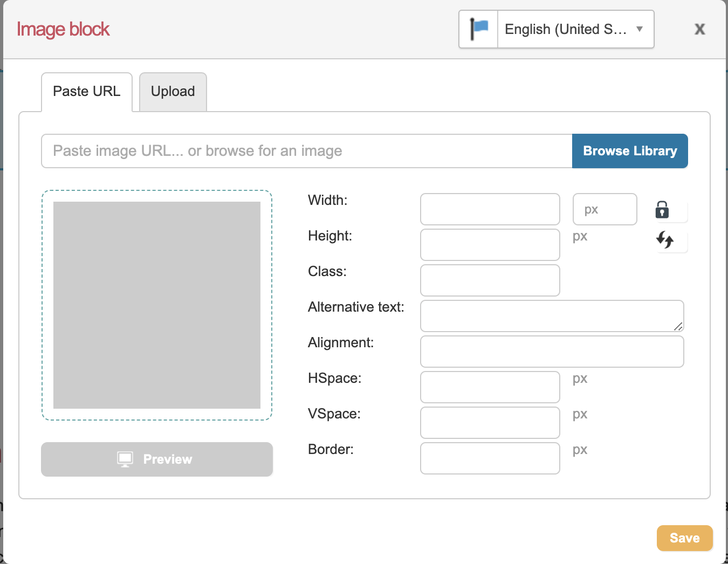
Task: Click the HSpace input field
Action: (x=490, y=387)
